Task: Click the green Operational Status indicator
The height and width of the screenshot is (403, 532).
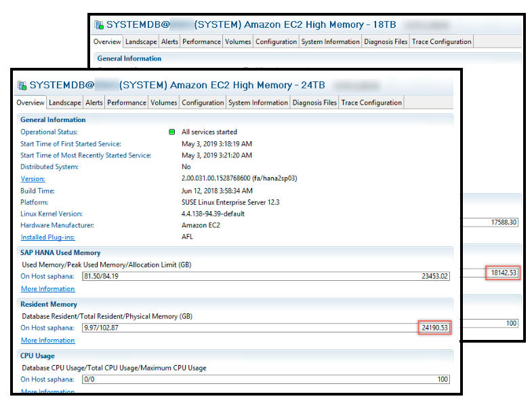Action: pos(172,132)
